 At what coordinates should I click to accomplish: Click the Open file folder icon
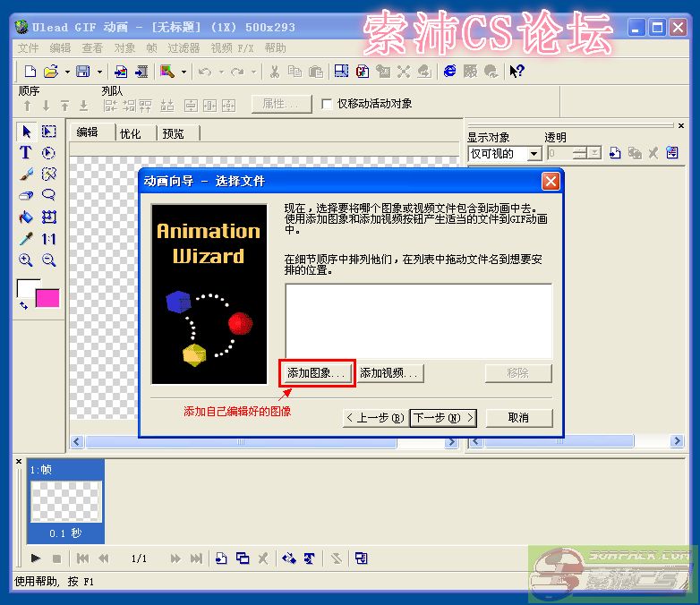[51, 72]
